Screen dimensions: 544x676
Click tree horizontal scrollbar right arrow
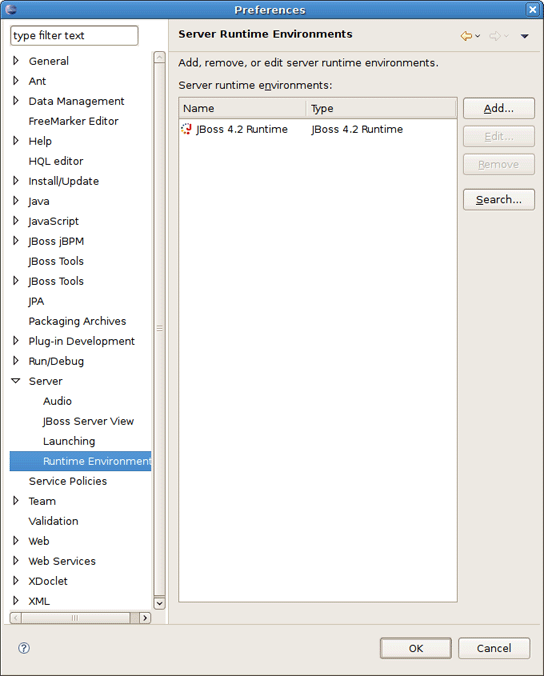pos(145,618)
